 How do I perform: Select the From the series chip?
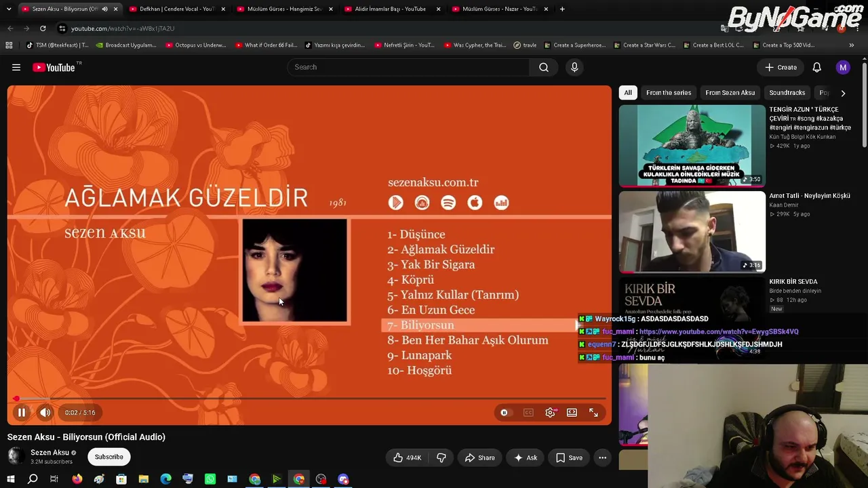pyautogui.click(x=669, y=93)
